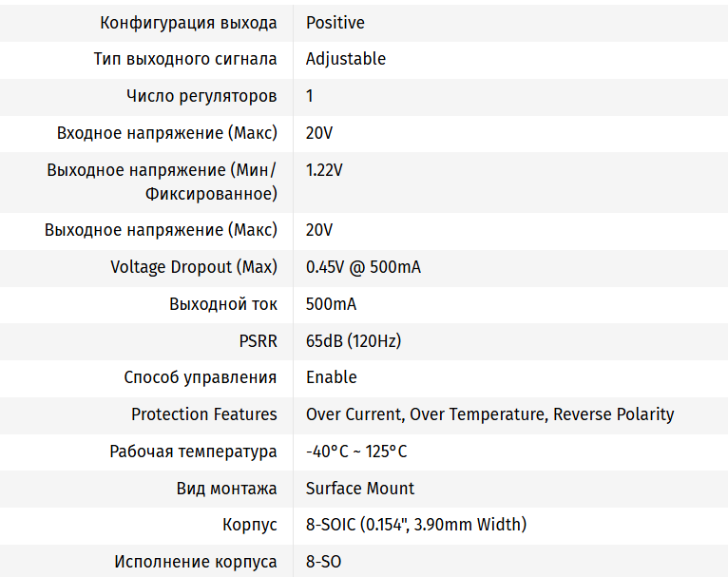
Task: Click the 'Voltage Dropout (Max)' label
Action: [x=194, y=267]
